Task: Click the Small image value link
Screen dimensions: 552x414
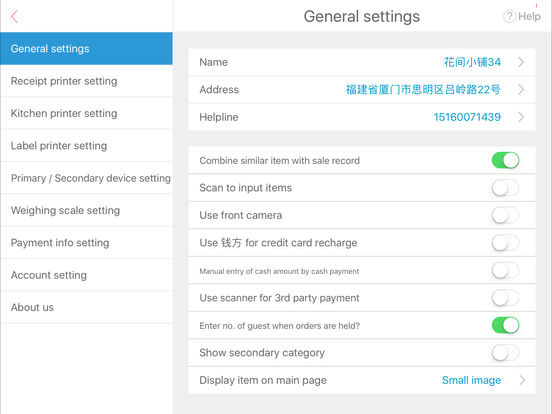Action: (x=471, y=380)
